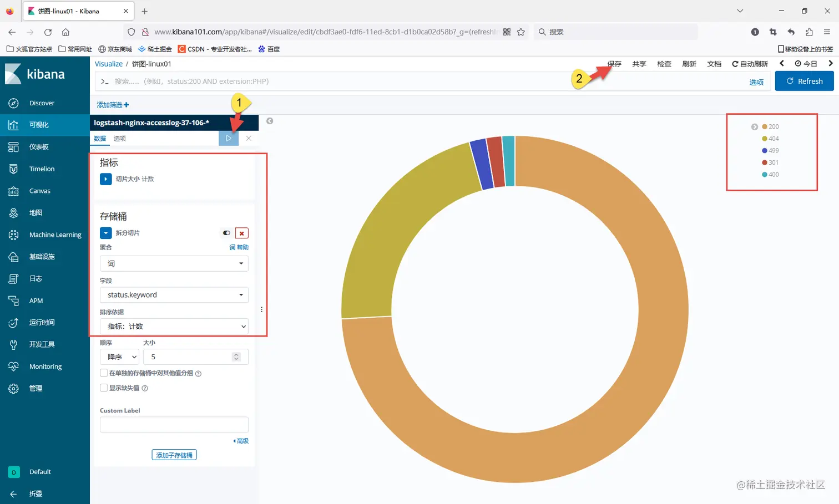Go to previous time range arrow

click(x=782, y=64)
